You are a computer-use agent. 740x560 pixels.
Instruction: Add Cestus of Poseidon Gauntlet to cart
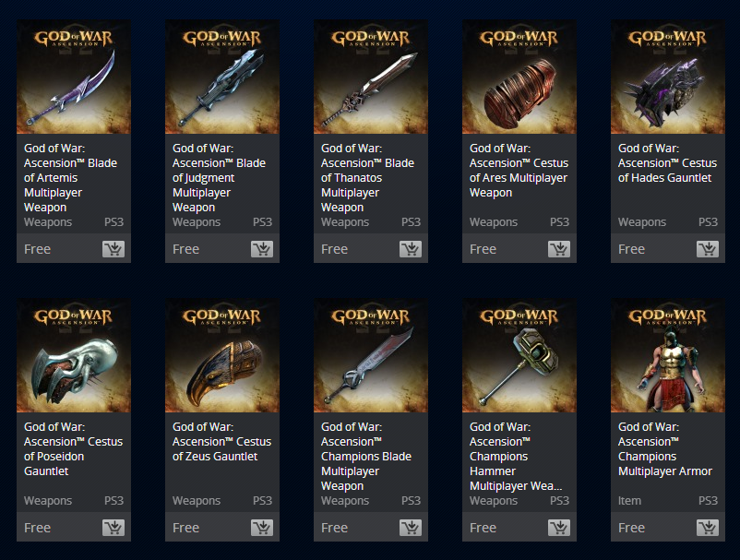pos(113,528)
